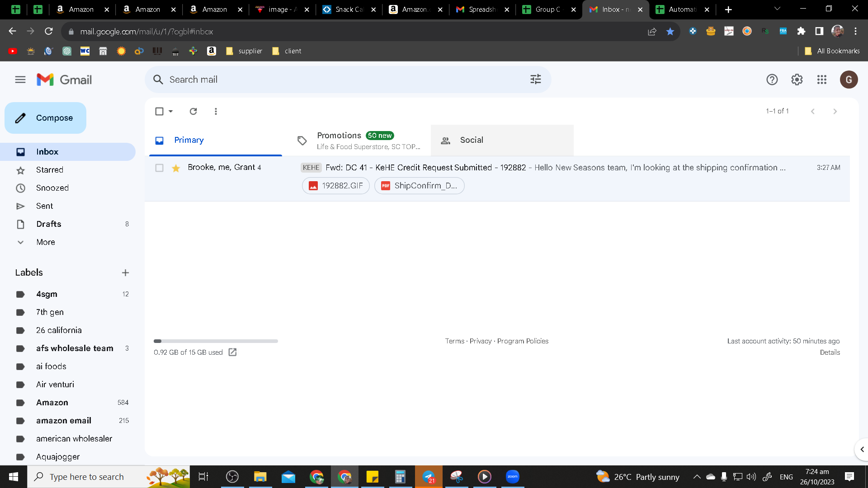
Task: Open select options dropdown arrow
Action: [x=171, y=111]
